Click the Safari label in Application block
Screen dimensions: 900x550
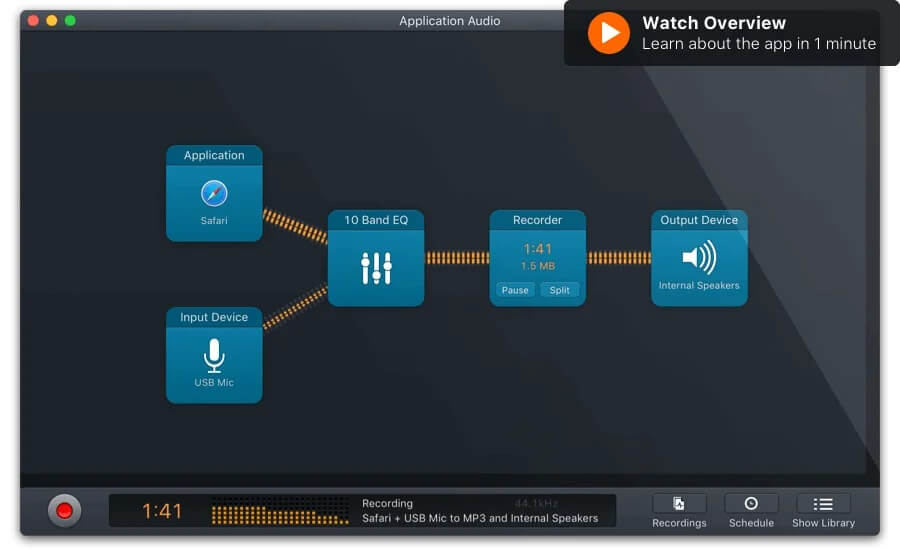(x=214, y=220)
